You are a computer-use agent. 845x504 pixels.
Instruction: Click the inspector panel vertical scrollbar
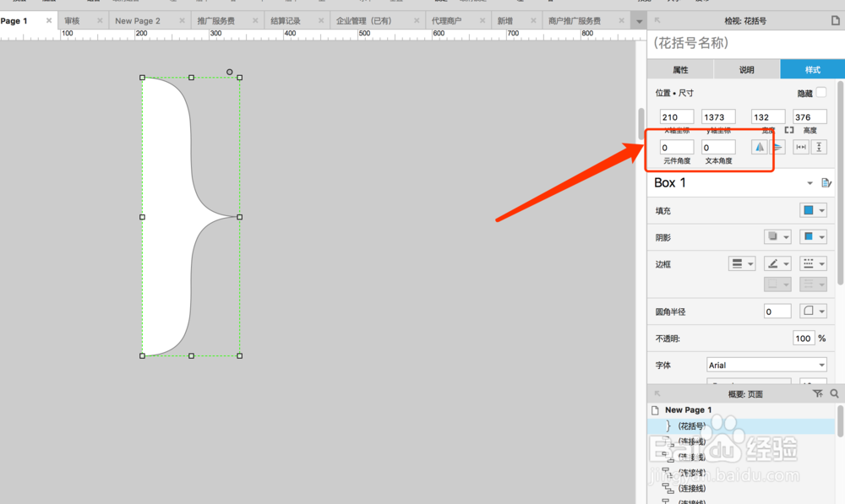(x=840, y=183)
